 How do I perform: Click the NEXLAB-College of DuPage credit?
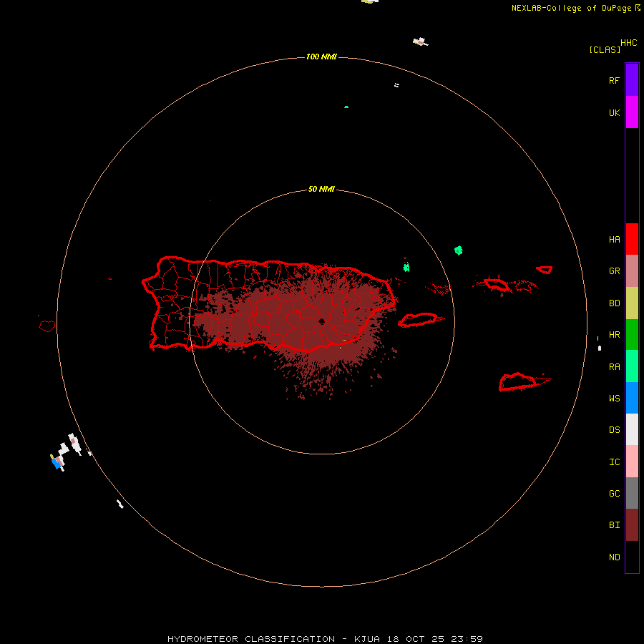click(576, 8)
